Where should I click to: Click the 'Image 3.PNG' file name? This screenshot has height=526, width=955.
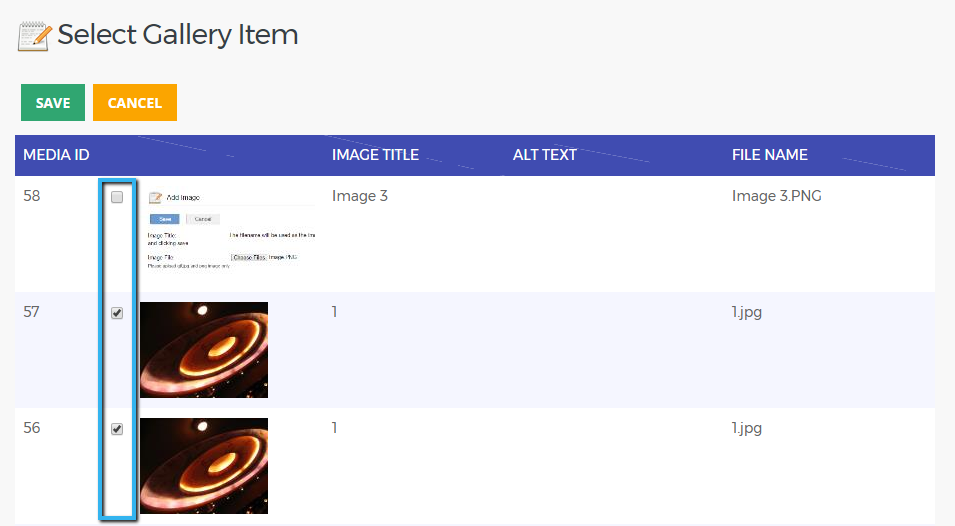[x=777, y=196]
